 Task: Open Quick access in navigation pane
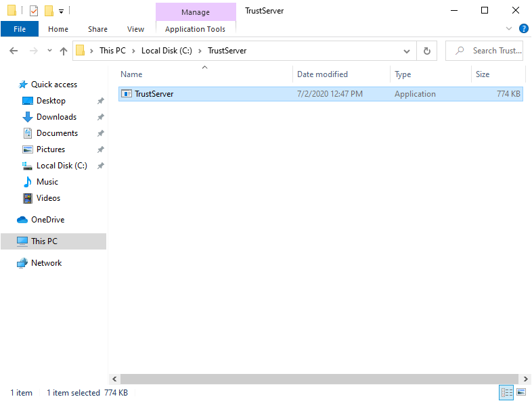53,85
